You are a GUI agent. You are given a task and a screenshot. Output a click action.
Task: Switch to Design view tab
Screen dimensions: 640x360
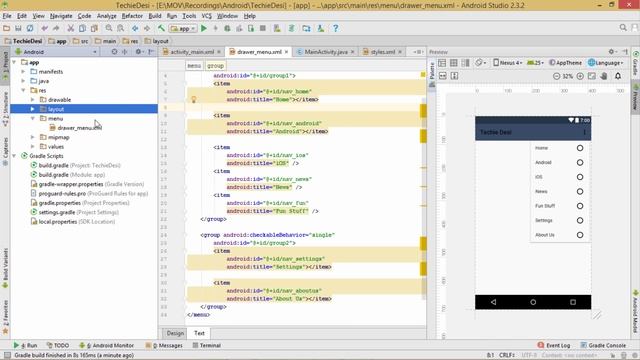click(175, 333)
